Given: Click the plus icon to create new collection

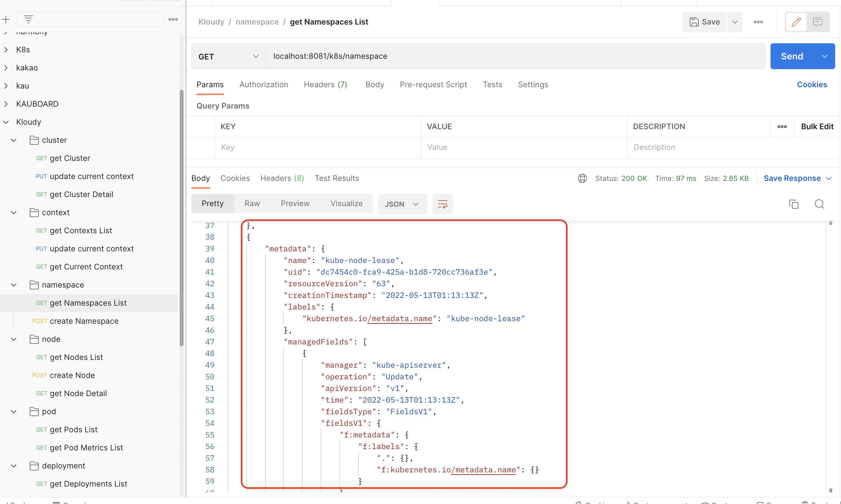Looking at the screenshot, I should coord(6,19).
